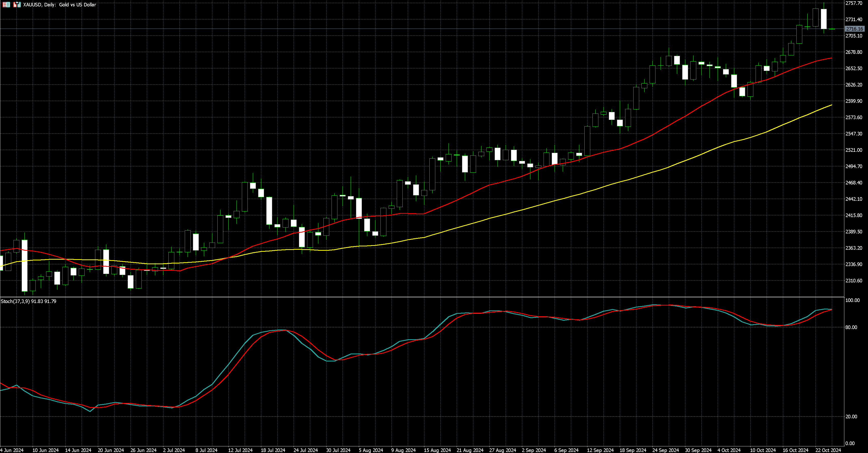Click the 12 Sep 2024 date label
Screen dimensions: 868x453
pos(600,450)
